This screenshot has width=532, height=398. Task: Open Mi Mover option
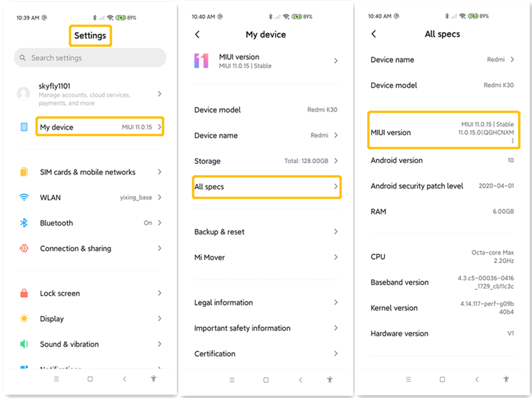pyautogui.click(x=267, y=257)
